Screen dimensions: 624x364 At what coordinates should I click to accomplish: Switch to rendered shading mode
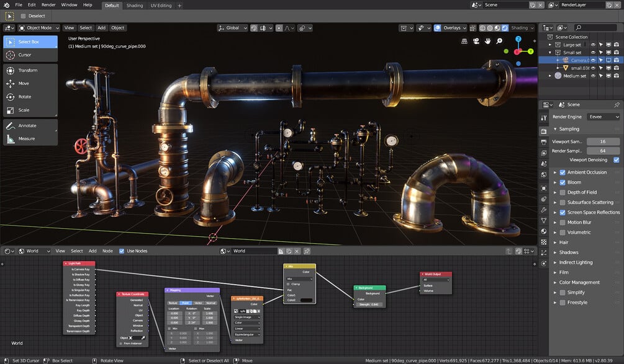505,28
